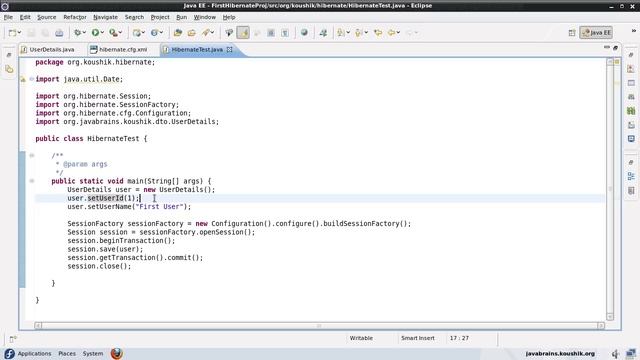Open dropdown beside New file icon
The image size is (640, 360).
(19, 33)
